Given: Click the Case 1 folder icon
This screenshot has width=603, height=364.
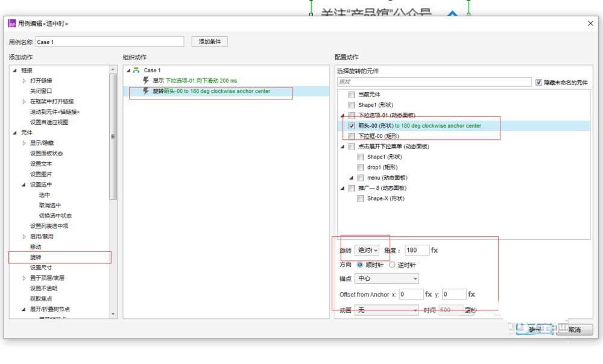Looking at the screenshot, I should [136, 70].
